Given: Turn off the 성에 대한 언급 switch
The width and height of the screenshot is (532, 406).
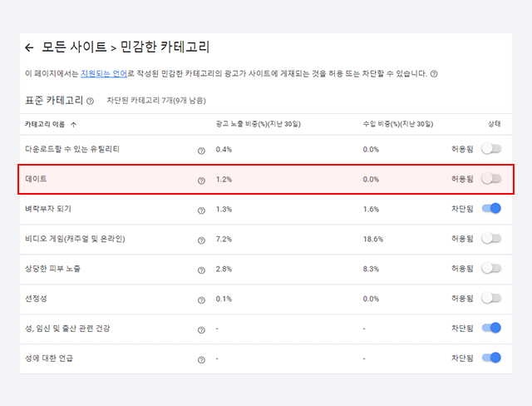Looking at the screenshot, I should click(491, 358).
